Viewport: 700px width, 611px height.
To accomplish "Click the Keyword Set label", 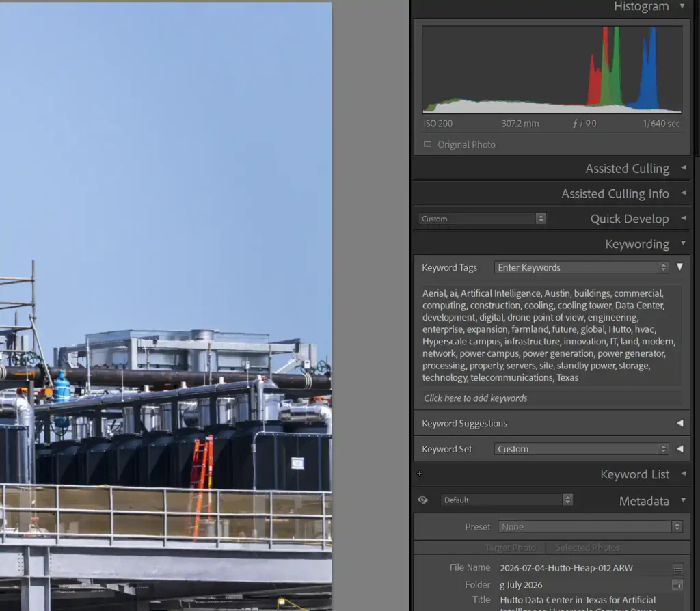I will click(x=447, y=449).
